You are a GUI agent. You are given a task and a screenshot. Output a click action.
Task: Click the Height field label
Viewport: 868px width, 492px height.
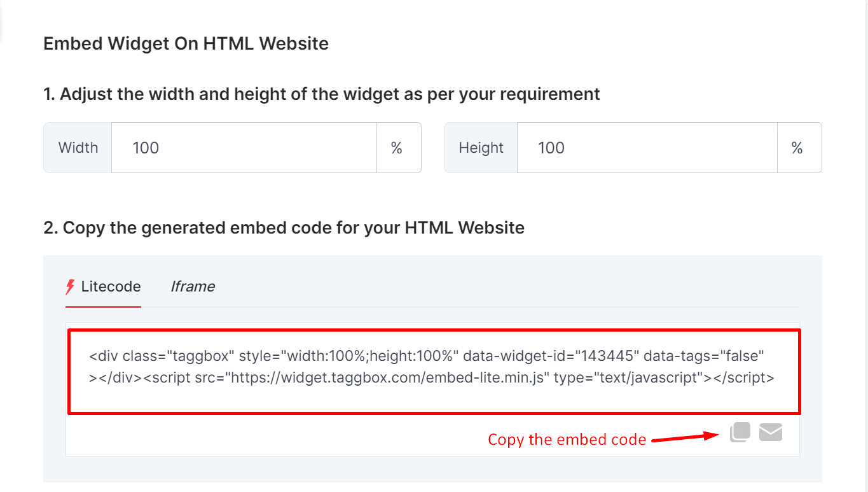coord(480,148)
